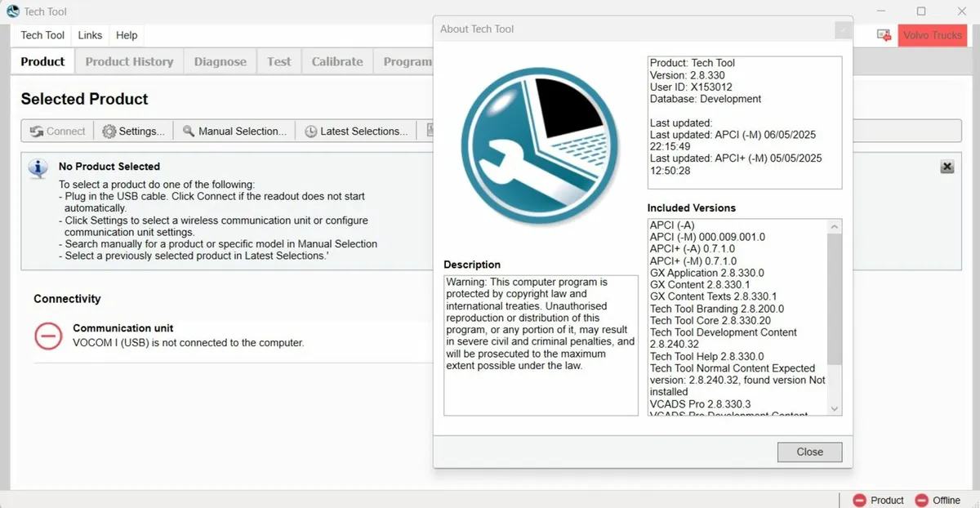Screen dimensions: 980x508
Task: Click the notification icon beside Volvo Trucks
Action: [x=884, y=35]
